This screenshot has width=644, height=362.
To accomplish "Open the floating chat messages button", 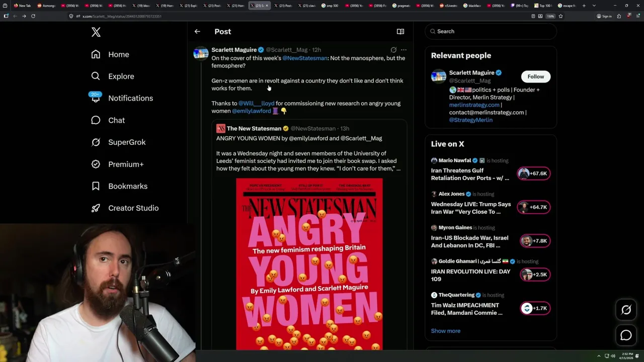I will coord(626,335).
